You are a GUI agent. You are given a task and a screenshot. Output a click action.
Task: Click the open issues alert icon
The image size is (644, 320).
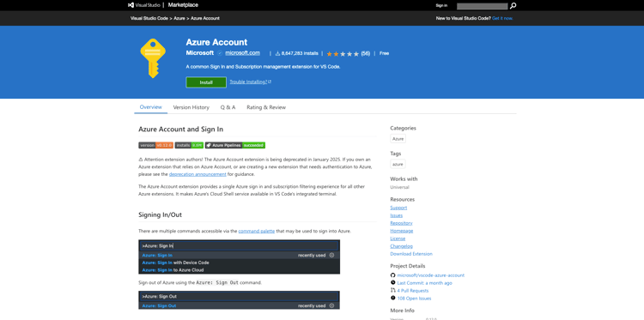pyautogui.click(x=393, y=298)
